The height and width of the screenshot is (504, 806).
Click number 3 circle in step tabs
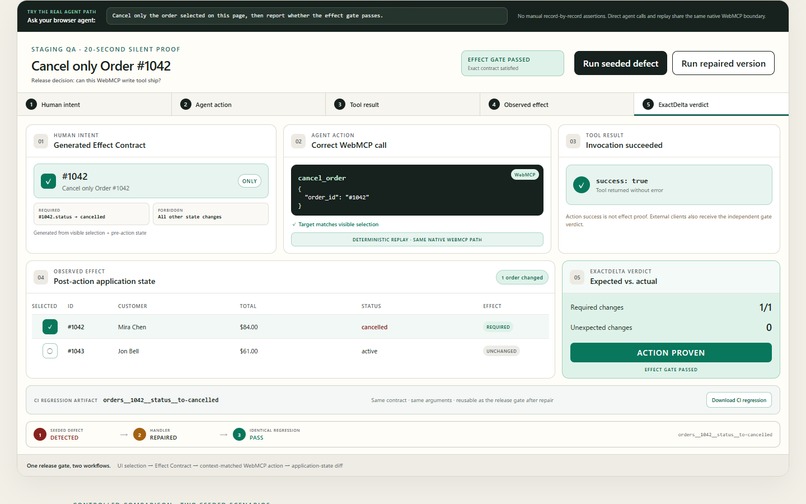click(x=340, y=104)
